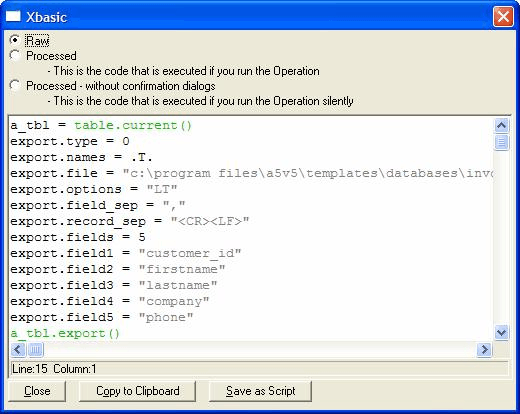This screenshot has width=520, height=414.
Task: Click the vertical scrollbar track below thumb
Action: (502, 238)
